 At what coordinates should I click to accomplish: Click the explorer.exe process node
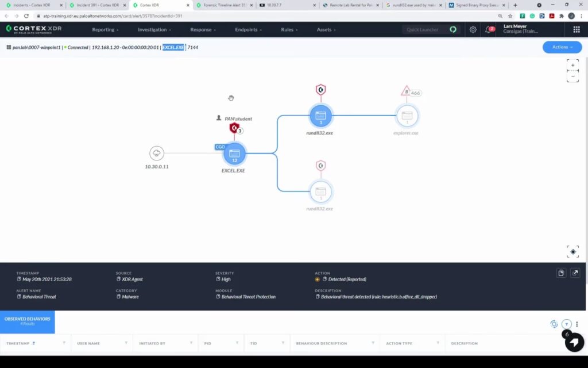407,116
